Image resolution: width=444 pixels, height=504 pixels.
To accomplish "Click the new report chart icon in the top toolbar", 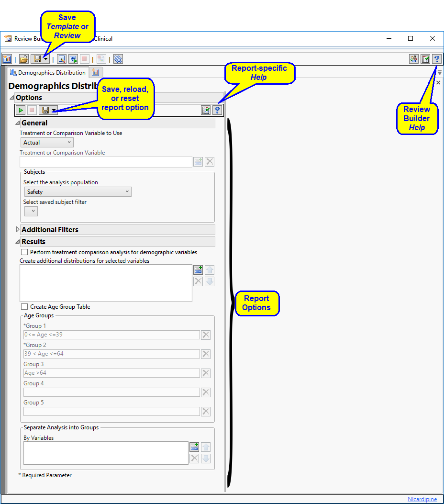I will 7,59.
